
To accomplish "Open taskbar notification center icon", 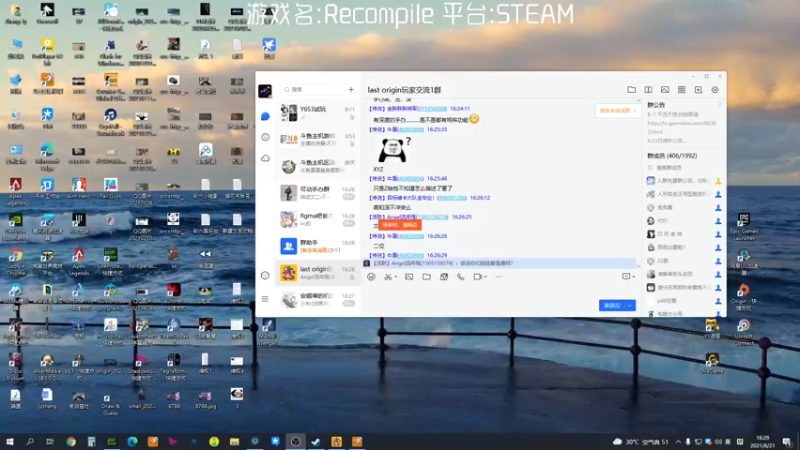I will [787, 442].
